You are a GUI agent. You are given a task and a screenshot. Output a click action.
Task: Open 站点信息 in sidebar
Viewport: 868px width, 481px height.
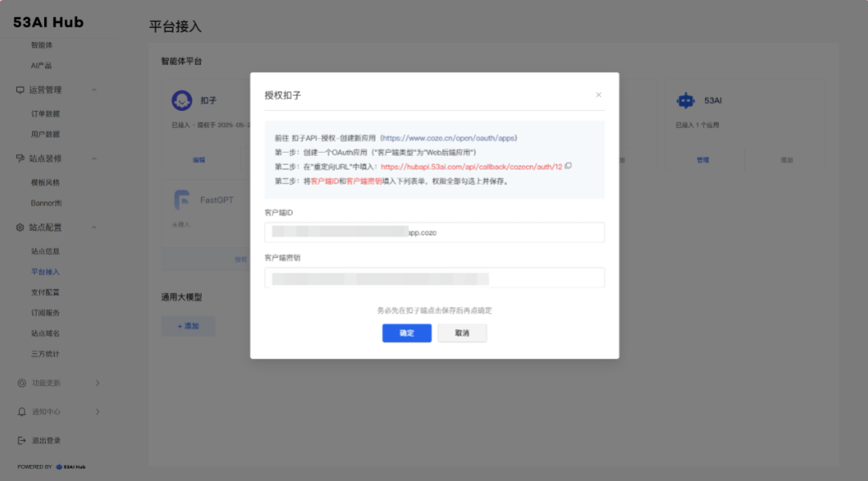point(45,251)
